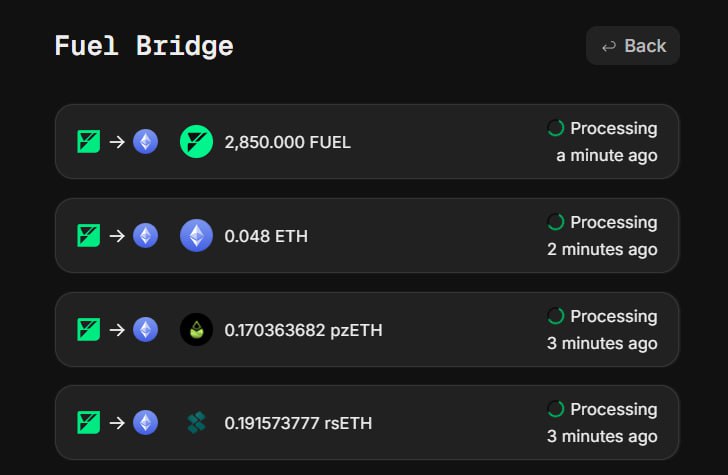Click processing spinner in rsETH row
The width and height of the screenshot is (728, 475).
[x=556, y=409]
